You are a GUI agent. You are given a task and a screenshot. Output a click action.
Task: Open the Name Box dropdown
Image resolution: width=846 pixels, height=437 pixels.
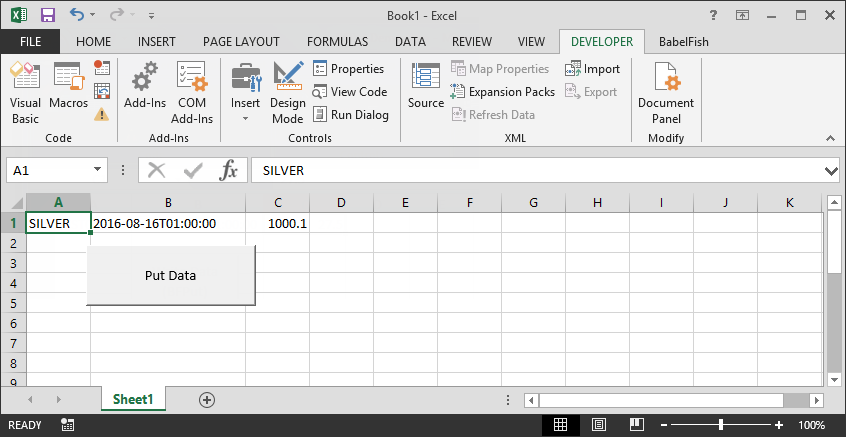[98, 171]
